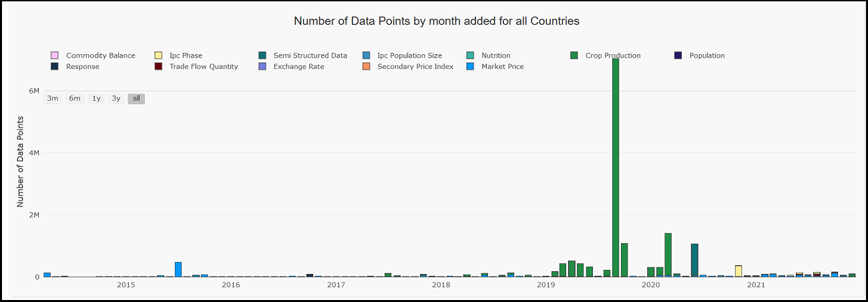Choose the 1y range selector
The height and width of the screenshot is (302, 868).
tap(96, 99)
